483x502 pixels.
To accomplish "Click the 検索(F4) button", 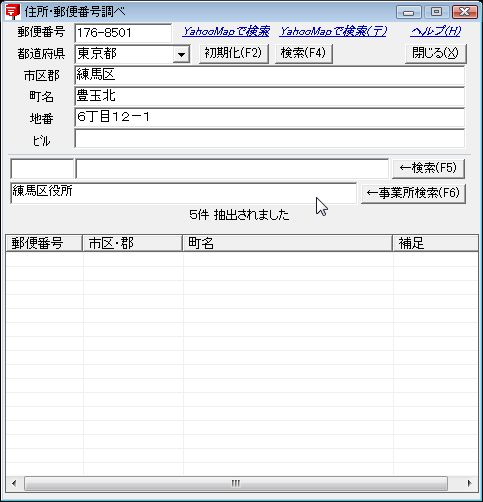I will 303,53.
